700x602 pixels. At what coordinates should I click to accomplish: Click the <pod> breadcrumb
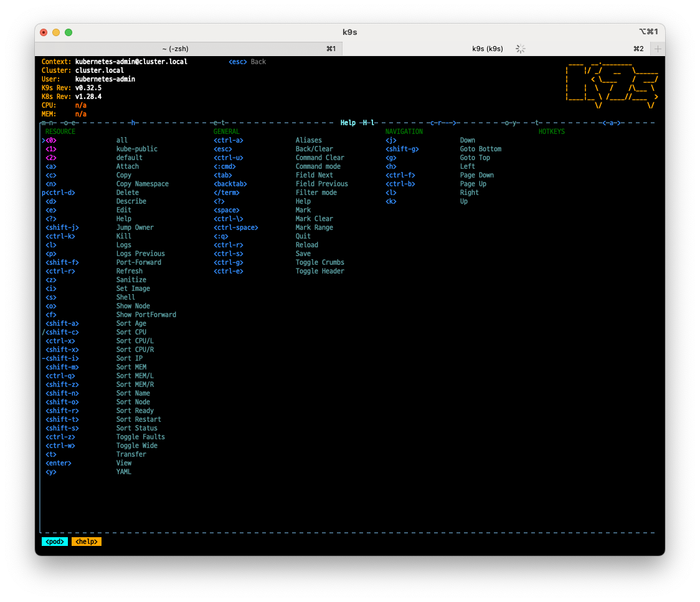[x=54, y=542]
